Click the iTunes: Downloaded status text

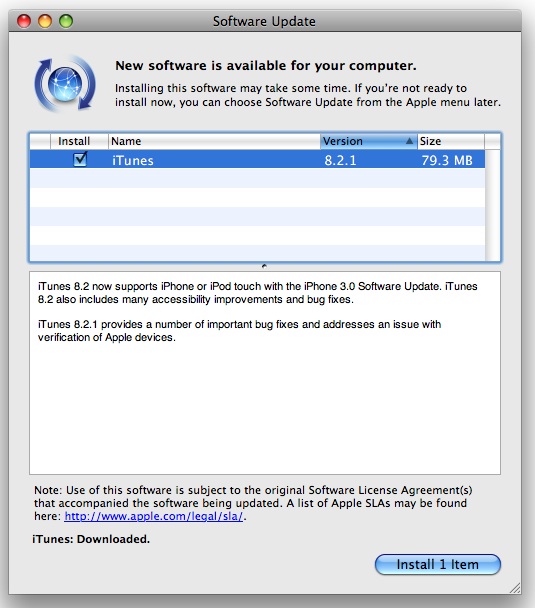[91, 539]
